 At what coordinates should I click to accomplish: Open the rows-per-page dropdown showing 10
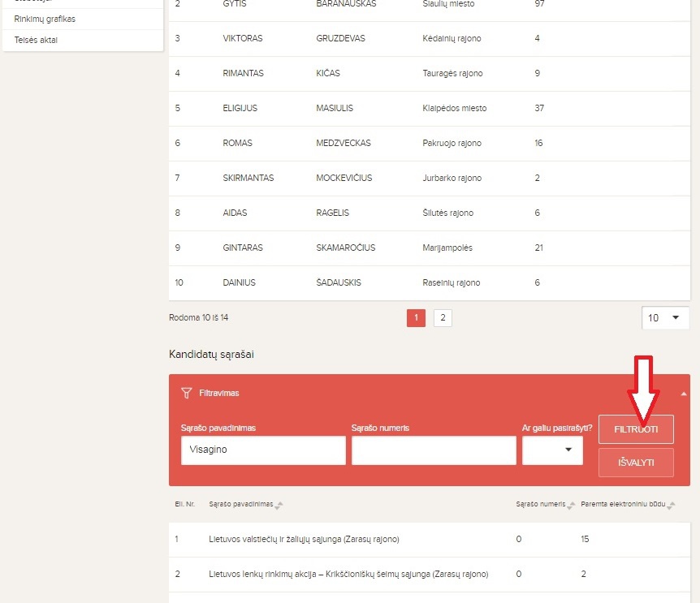point(665,317)
